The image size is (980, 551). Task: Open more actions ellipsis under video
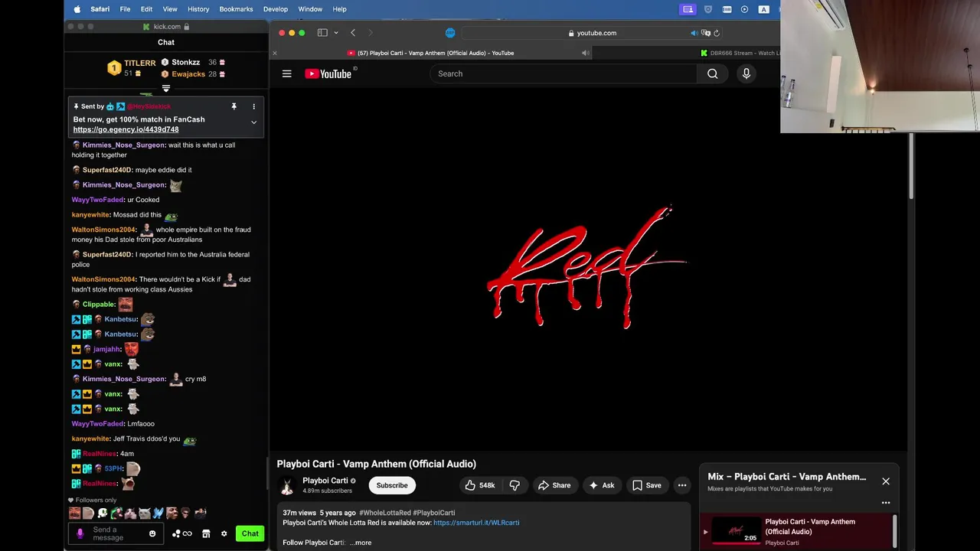[682, 485]
